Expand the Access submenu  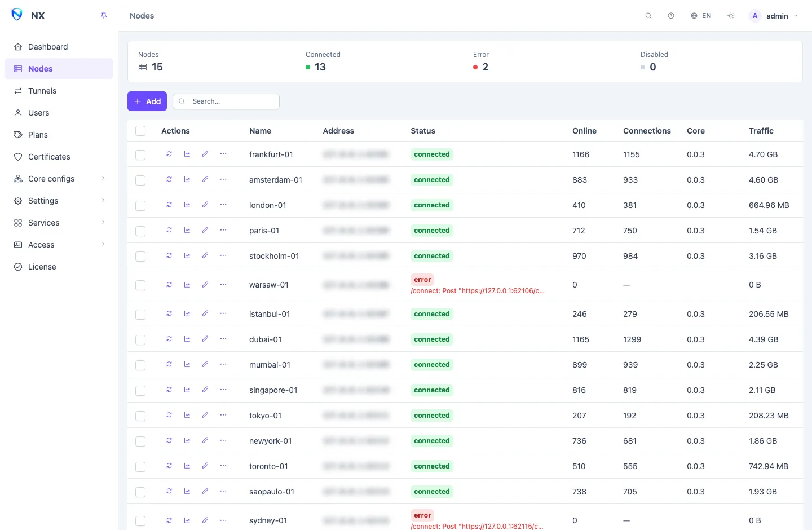click(59, 245)
